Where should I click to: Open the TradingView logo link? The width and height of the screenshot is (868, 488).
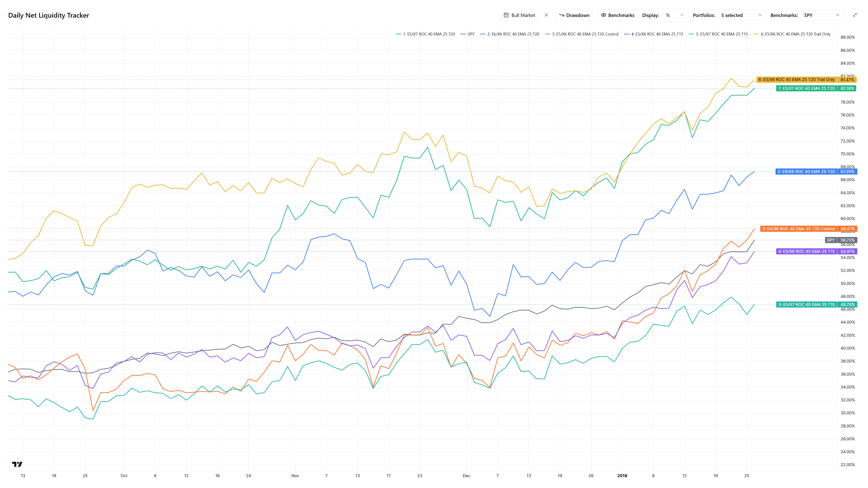point(17,464)
